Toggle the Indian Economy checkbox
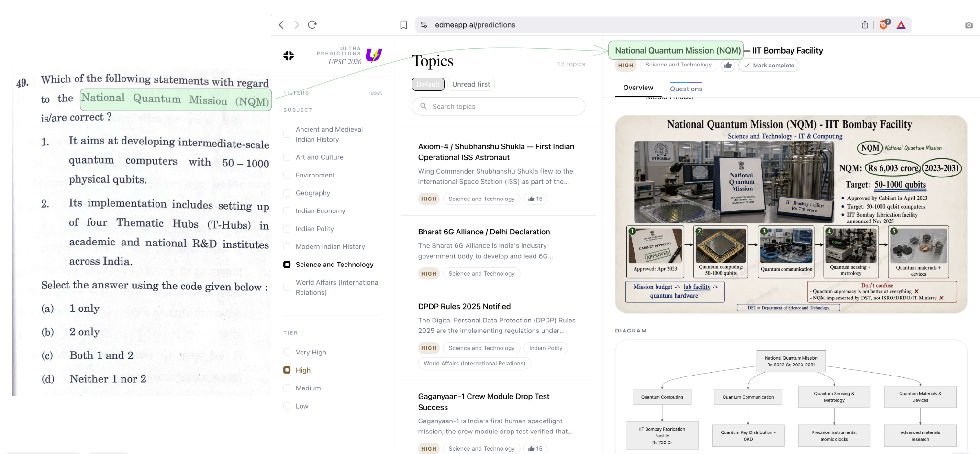The image size is (980, 454). (x=287, y=211)
